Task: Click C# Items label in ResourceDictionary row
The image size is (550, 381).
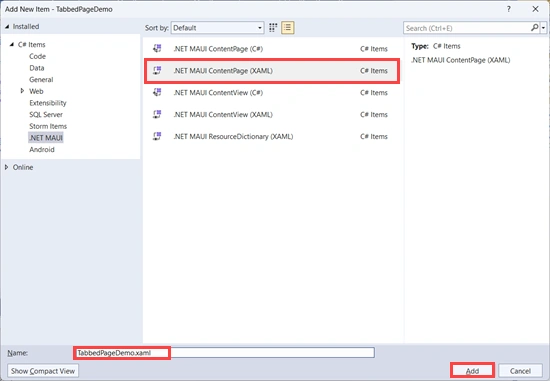Action: click(x=374, y=136)
